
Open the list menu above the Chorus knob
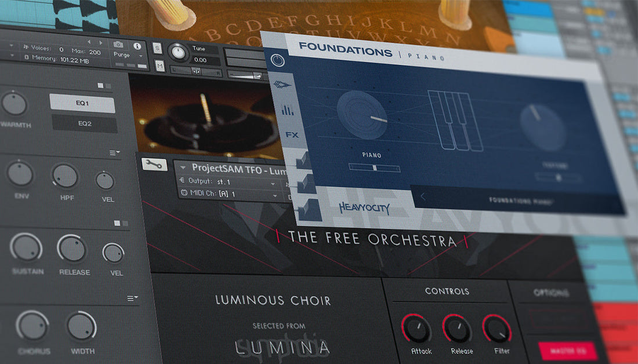pos(132,298)
